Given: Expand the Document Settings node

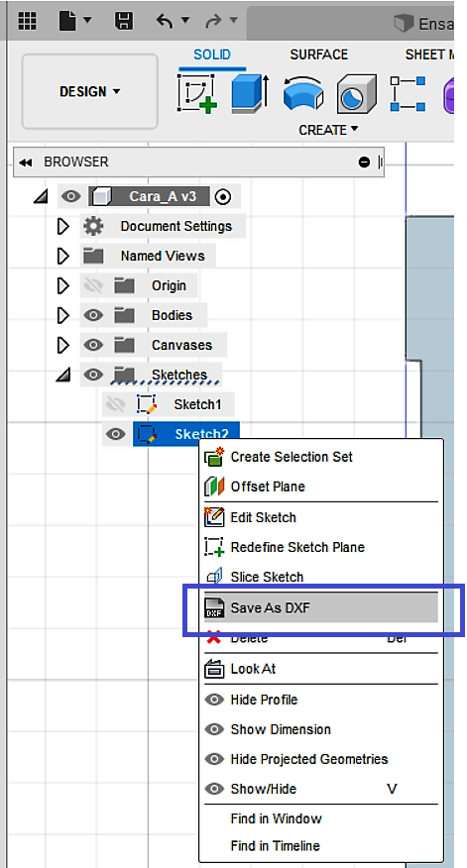Looking at the screenshot, I should point(63,226).
